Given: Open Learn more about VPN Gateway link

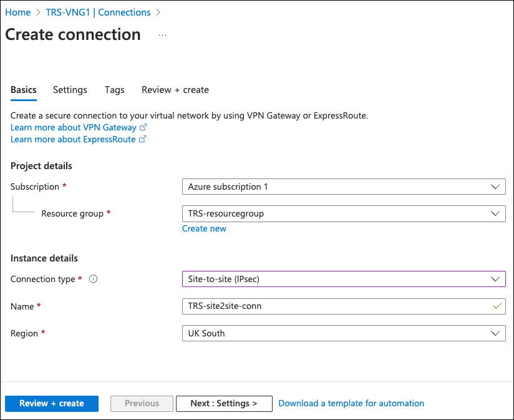Looking at the screenshot, I should click(x=74, y=127).
